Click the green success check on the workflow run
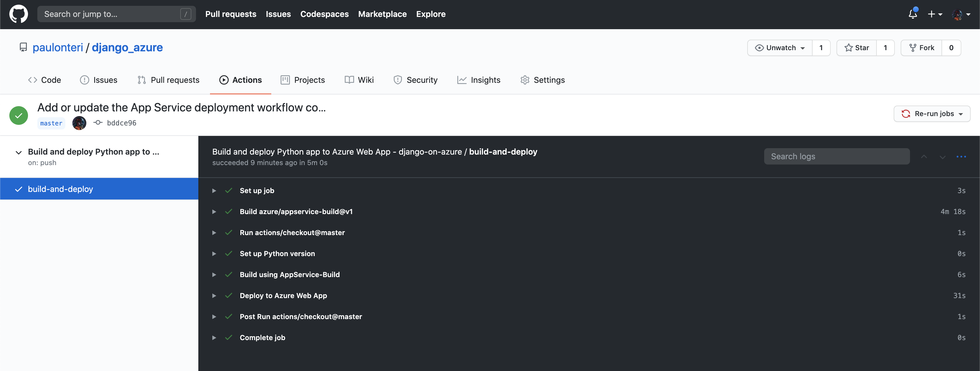Screen dimensions: 980x371 18,115
